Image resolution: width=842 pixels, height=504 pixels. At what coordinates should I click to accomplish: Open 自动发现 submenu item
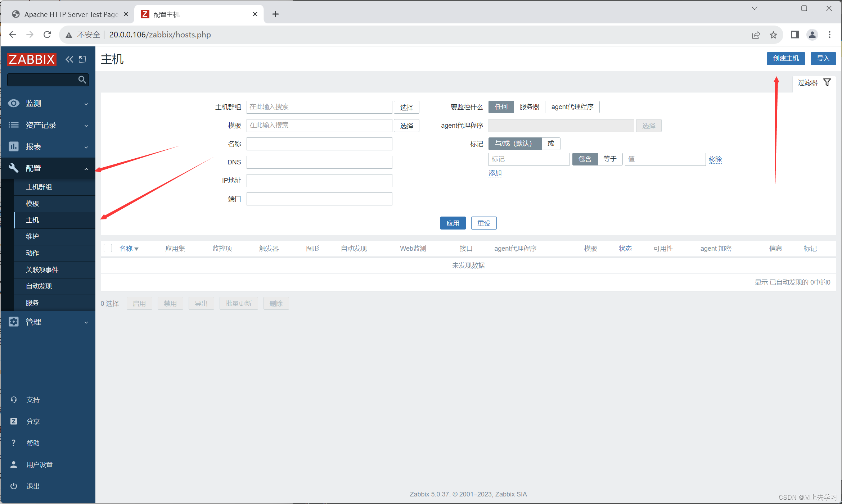coord(54,286)
